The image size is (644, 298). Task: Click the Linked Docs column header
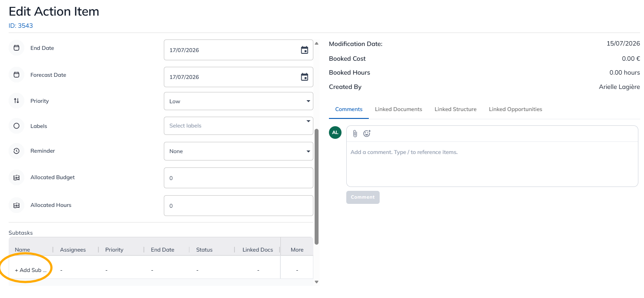pyautogui.click(x=258, y=250)
